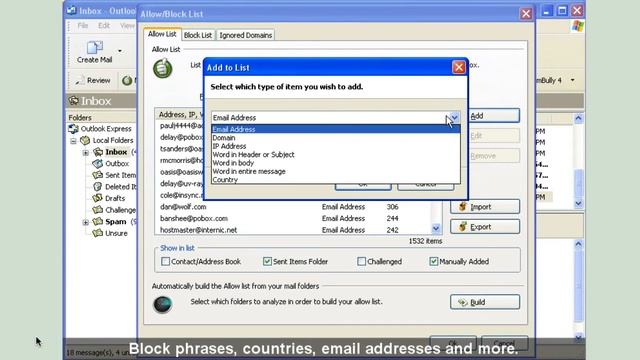Click the Address column header
This screenshot has height=360, width=640.
coord(179,114)
